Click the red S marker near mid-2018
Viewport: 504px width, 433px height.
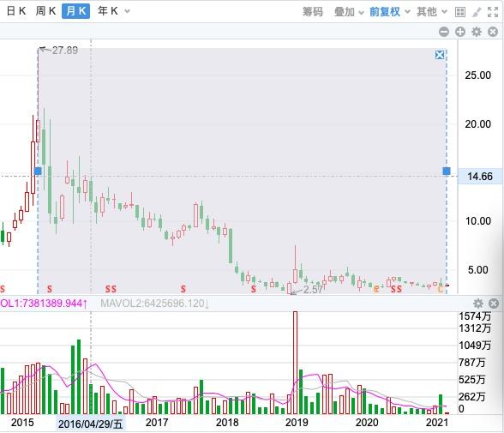click(254, 289)
